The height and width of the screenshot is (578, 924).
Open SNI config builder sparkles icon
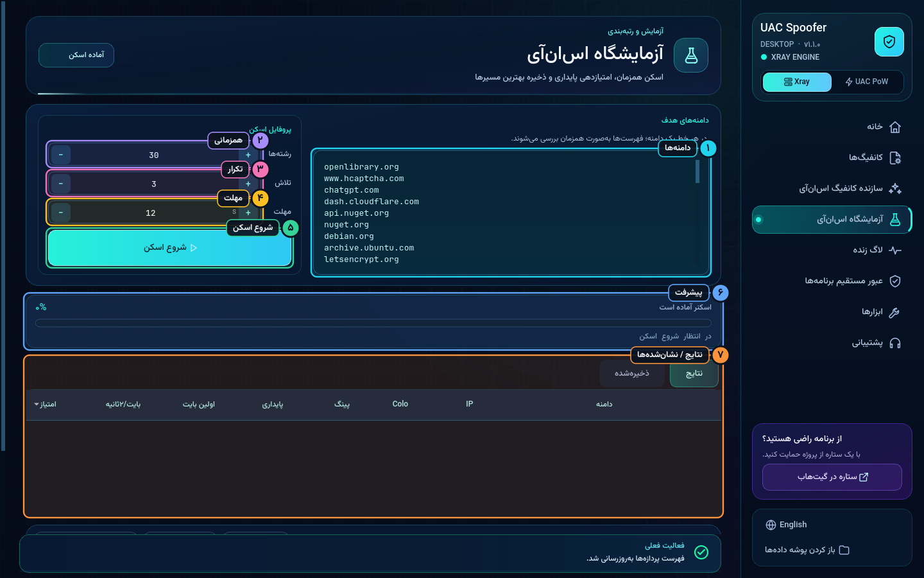[x=895, y=189]
